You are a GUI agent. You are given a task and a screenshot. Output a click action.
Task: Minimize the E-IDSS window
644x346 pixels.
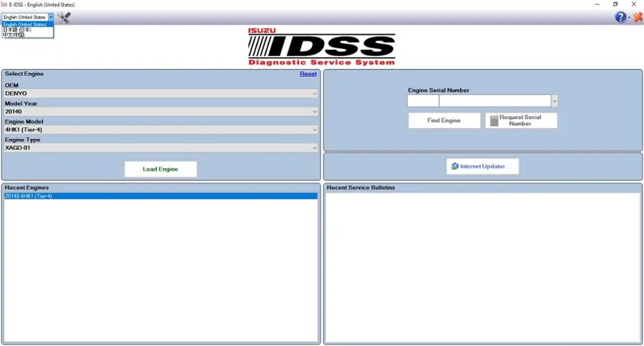coord(597,4)
